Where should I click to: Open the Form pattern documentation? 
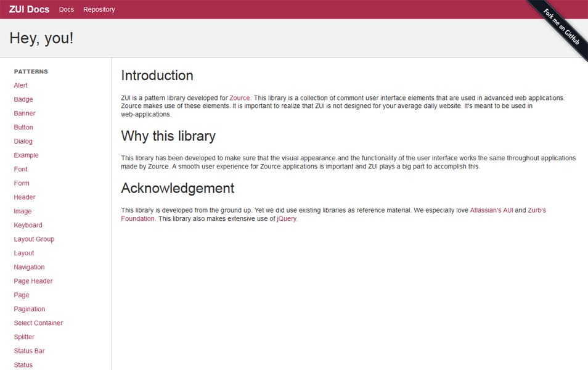click(x=21, y=183)
